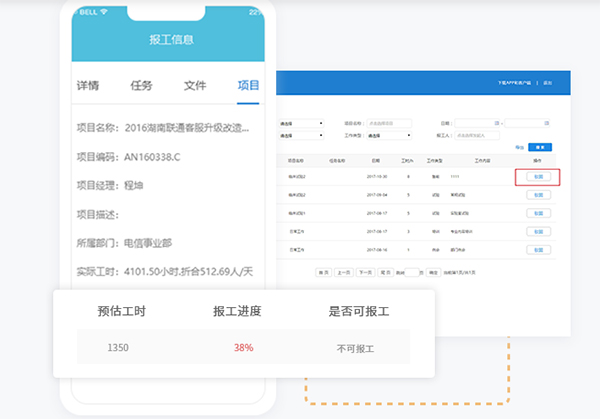Click the start date input field

click(x=477, y=123)
